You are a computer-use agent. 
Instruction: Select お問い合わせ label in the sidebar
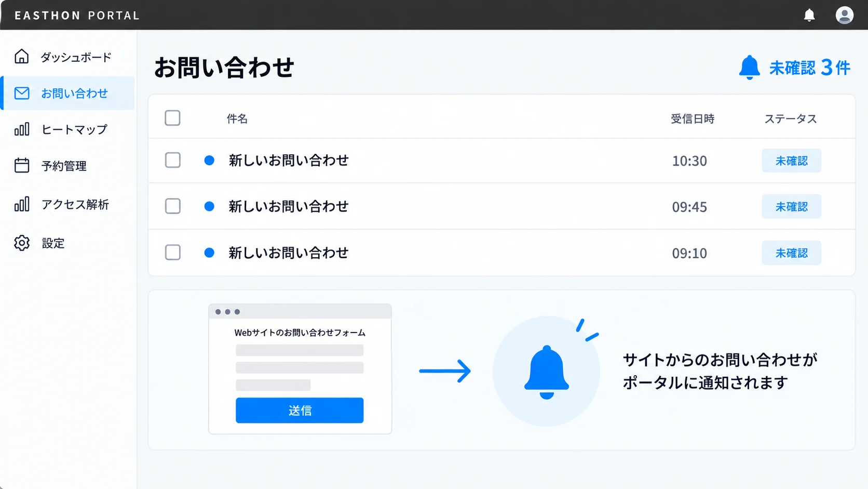point(75,94)
